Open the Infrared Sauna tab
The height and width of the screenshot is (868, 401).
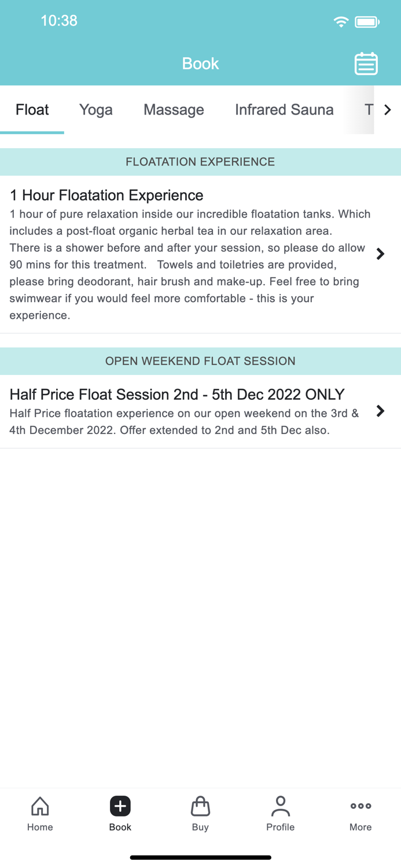(284, 109)
